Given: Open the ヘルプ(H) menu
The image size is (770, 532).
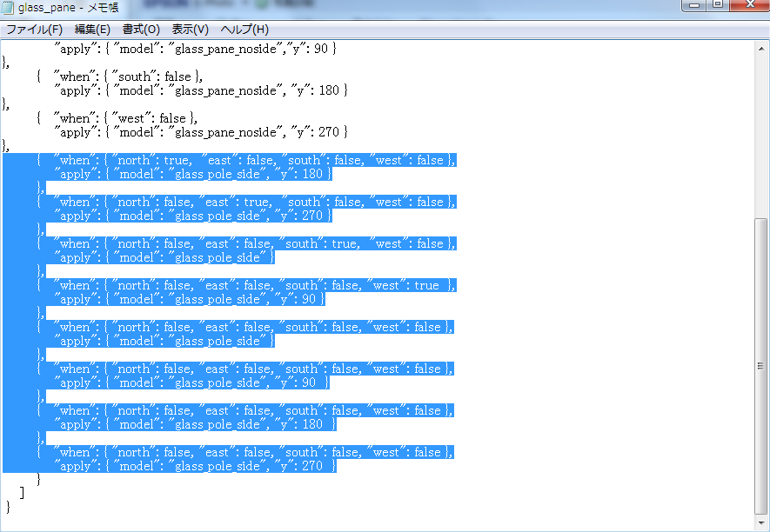Looking at the screenshot, I should coord(244,30).
